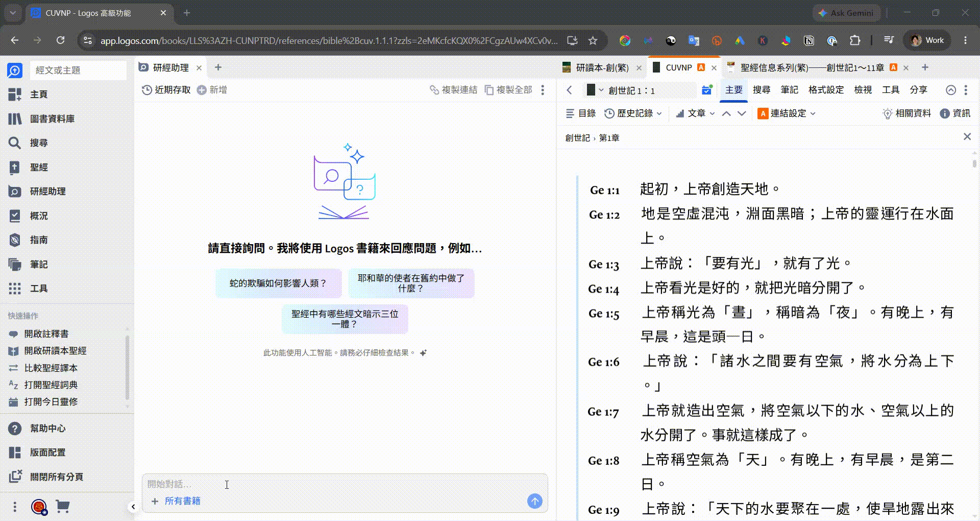Open the user avatar icon in sidebar bottom
The image size is (980, 521).
[39, 507]
